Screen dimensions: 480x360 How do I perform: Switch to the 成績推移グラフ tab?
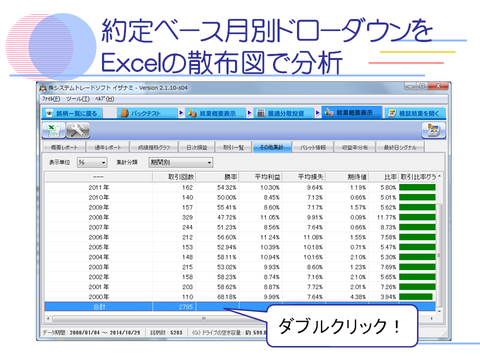pos(154,147)
